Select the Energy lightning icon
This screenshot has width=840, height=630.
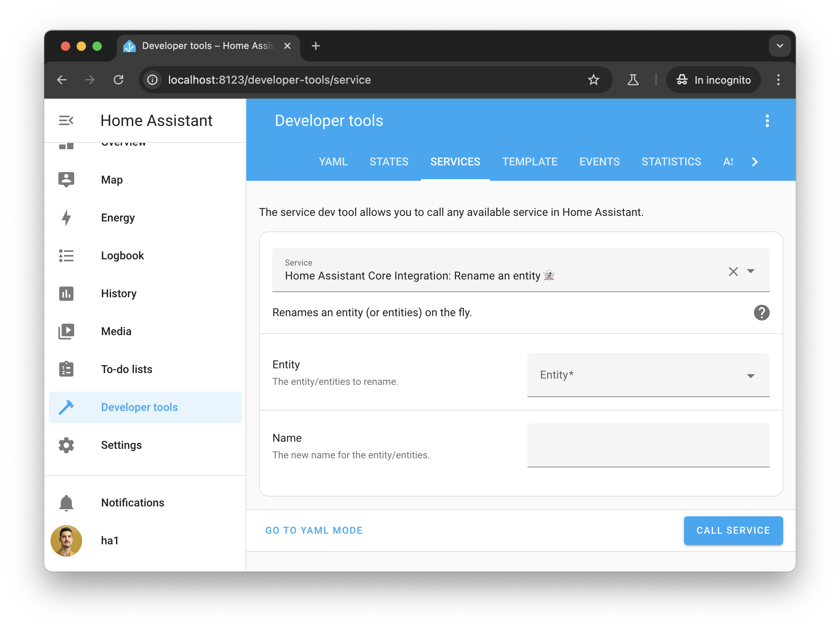(66, 217)
